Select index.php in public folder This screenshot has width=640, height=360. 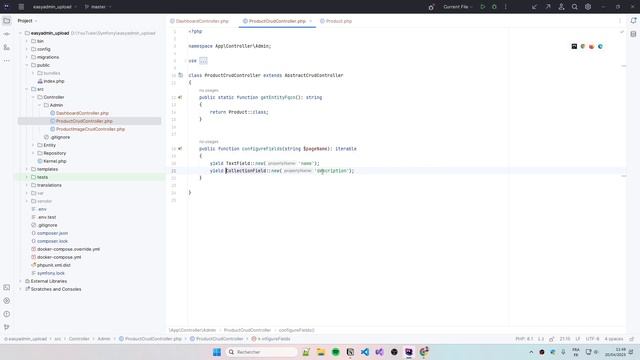coord(54,81)
